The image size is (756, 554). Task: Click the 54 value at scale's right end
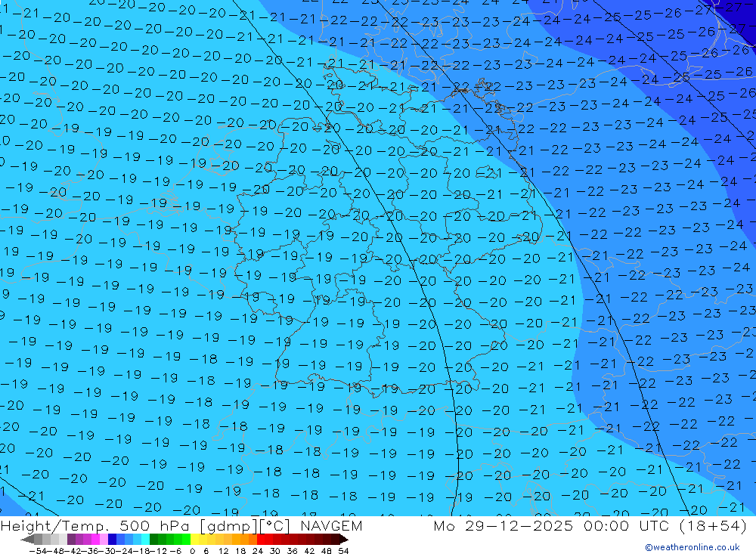tap(343, 551)
